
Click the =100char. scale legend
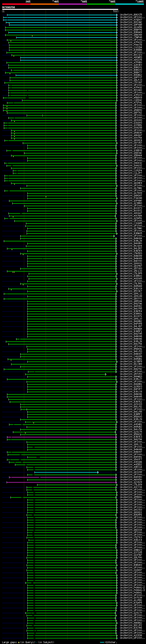(x=109, y=642)
